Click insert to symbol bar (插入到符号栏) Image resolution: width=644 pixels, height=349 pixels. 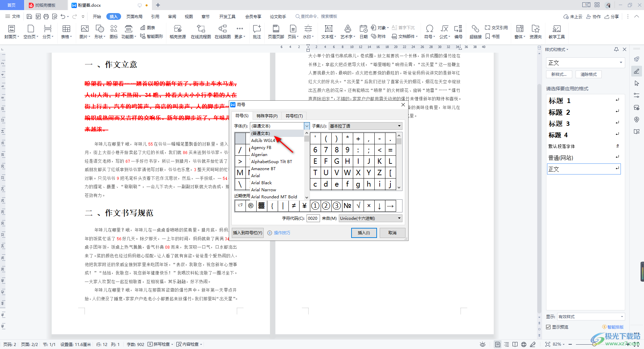pyautogui.click(x=248, y=233)
